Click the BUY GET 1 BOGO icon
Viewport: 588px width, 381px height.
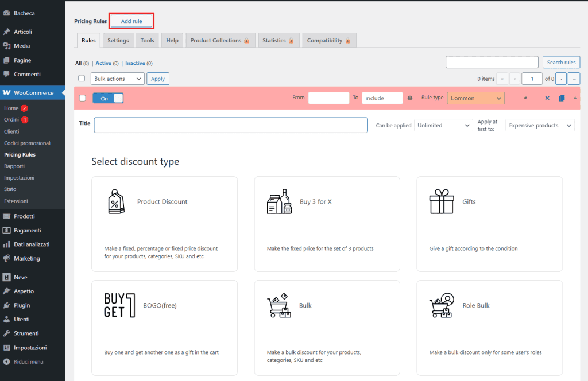(x=119, y=305)
